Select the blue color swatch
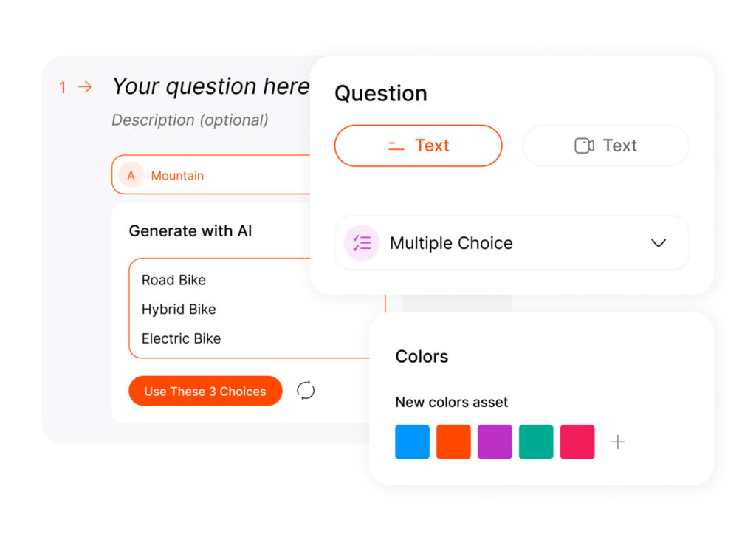The image size is (756, 540). (x=412, y=442)
